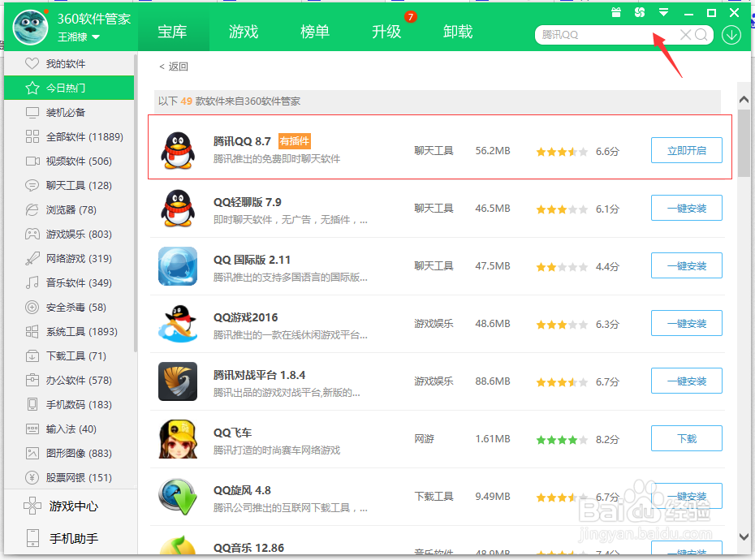Screen dimensions: 755x560
Task: Open the 装机必备 category
Action: tap(69, 113)
